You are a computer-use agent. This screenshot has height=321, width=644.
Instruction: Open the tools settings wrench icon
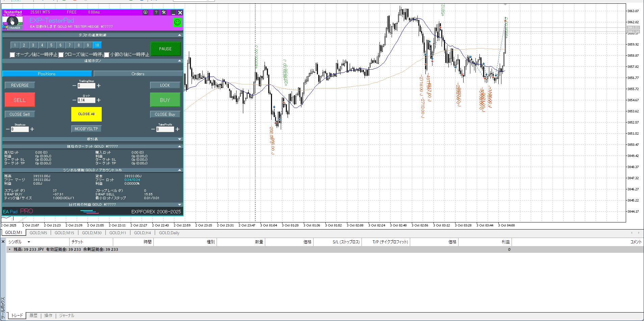coord(164,12)
